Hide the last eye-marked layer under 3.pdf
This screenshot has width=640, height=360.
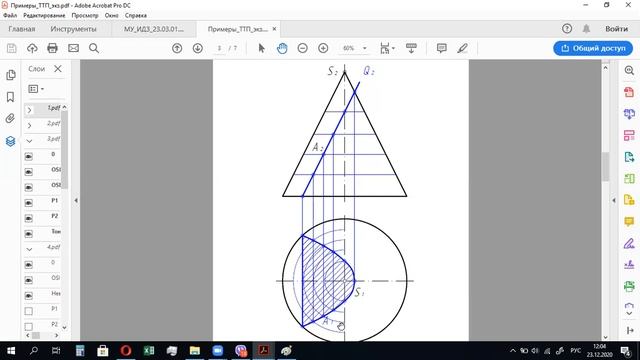29,234
